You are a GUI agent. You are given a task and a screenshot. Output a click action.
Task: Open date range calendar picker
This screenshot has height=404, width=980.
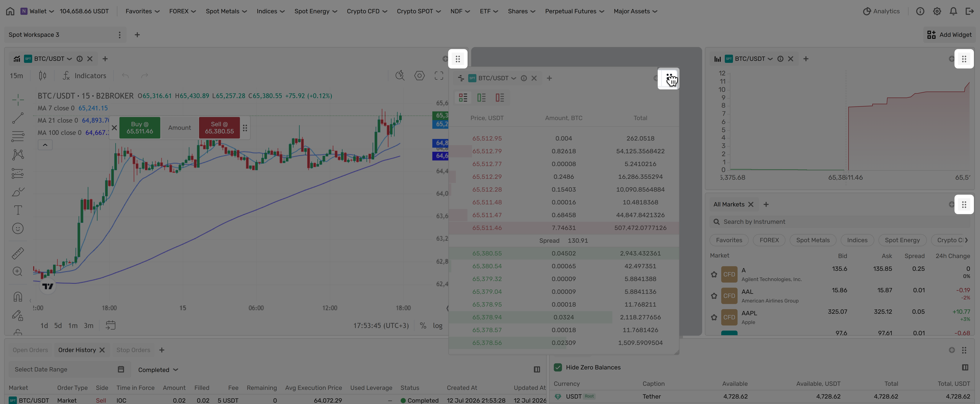(x=121, y=369)
